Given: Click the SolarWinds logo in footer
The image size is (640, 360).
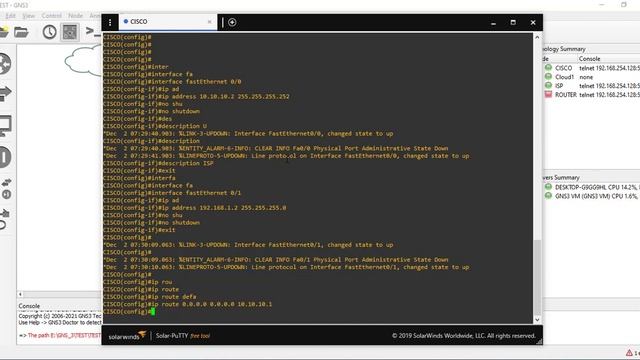Looking at the screenshot, I should (127, 336).
